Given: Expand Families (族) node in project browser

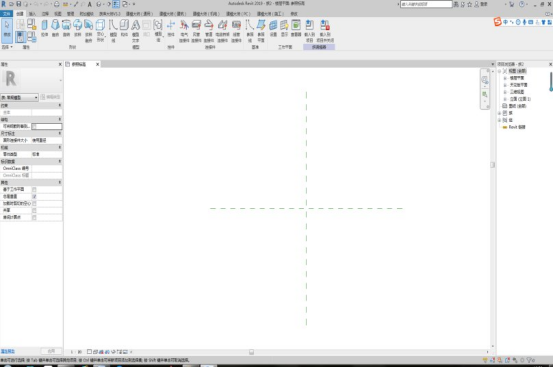Looking at the screenshot, I should pyautogui.click(x=500, y=113).
